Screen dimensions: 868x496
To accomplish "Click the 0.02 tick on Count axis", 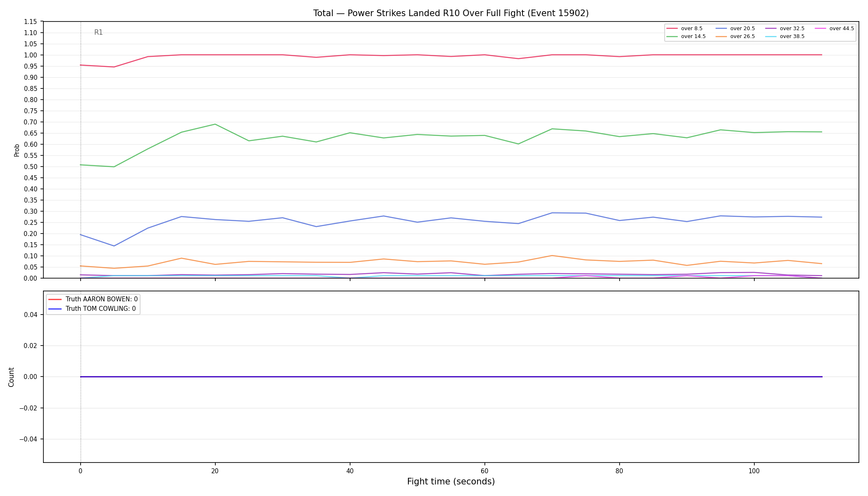I will point(31,346).
